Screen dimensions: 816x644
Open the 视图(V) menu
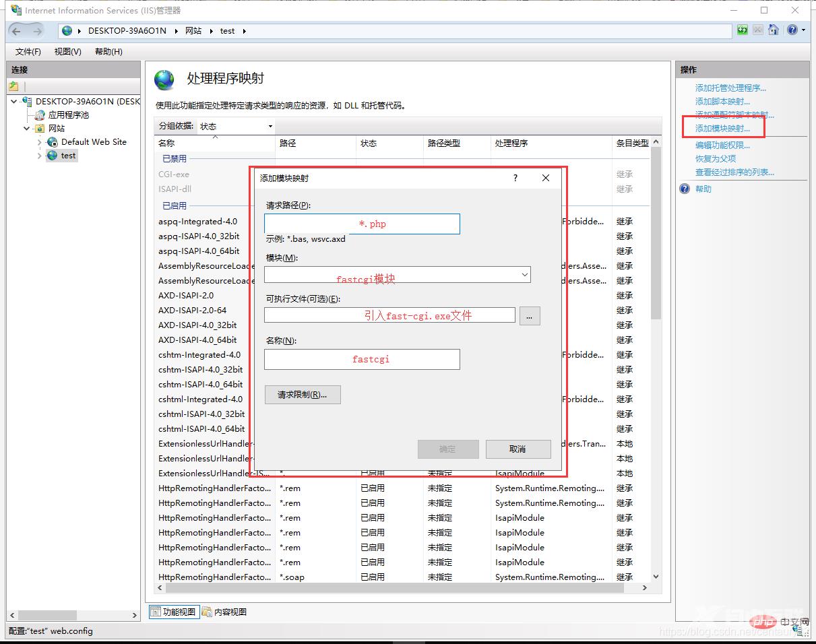pos(67,52)
